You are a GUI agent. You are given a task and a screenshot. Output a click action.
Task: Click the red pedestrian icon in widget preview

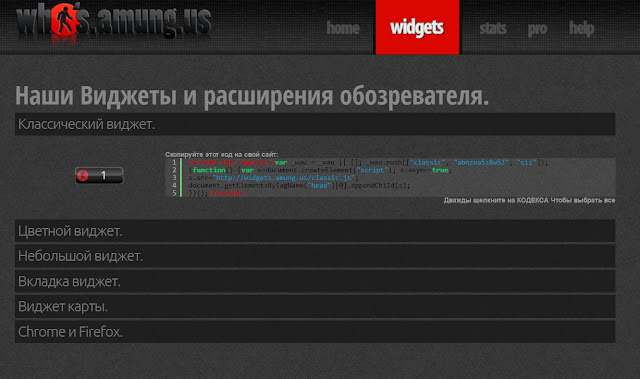tap(83, 175)
